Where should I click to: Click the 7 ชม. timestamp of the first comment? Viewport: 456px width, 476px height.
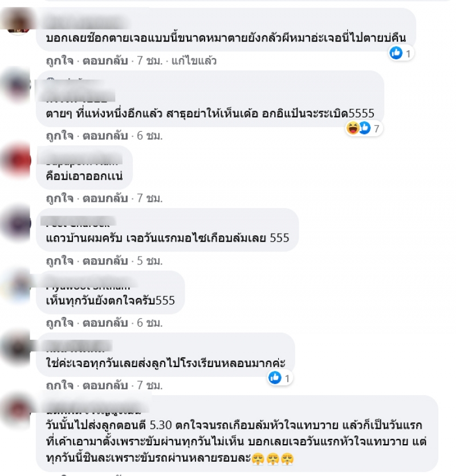click(x=150, y=61)
